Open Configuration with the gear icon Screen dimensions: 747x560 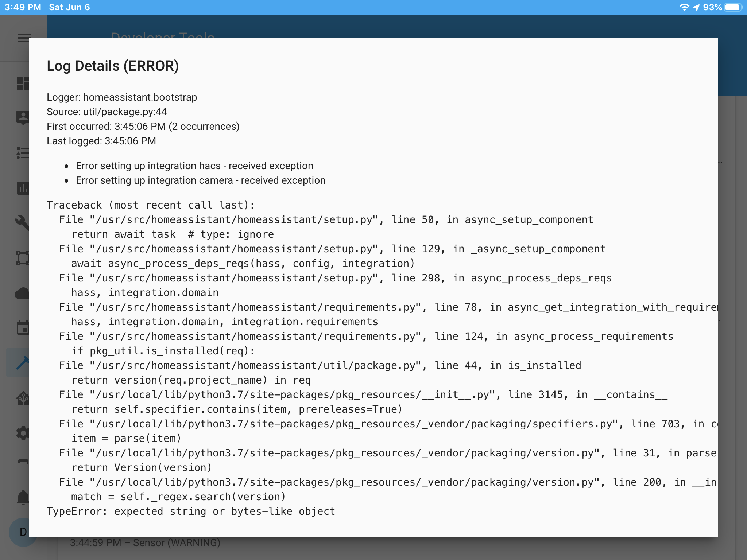tap(24, 434)
